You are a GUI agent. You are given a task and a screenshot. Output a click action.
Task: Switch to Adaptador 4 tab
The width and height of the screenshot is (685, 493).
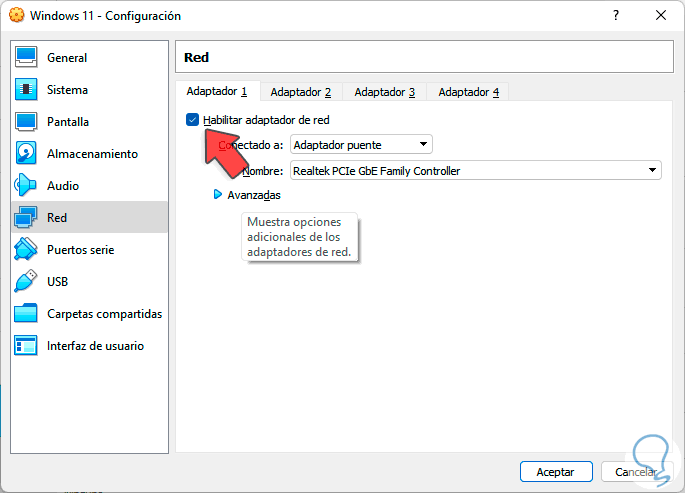tap(468, 92)
